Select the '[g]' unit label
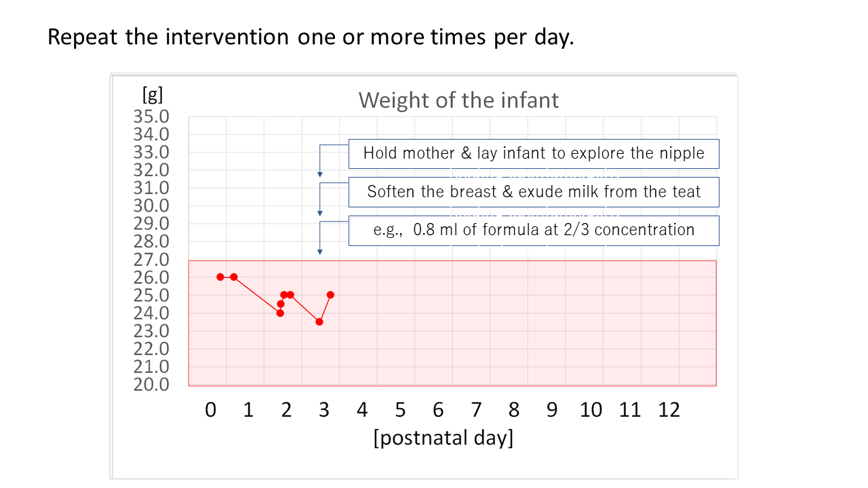The height and width of the screenshot is (488, 868). [152, 93]
